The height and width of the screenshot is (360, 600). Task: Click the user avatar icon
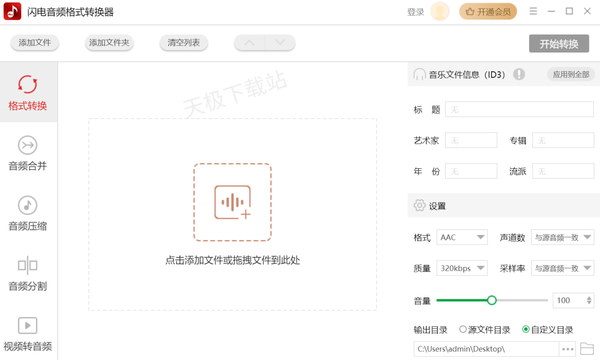pos(440,11)
